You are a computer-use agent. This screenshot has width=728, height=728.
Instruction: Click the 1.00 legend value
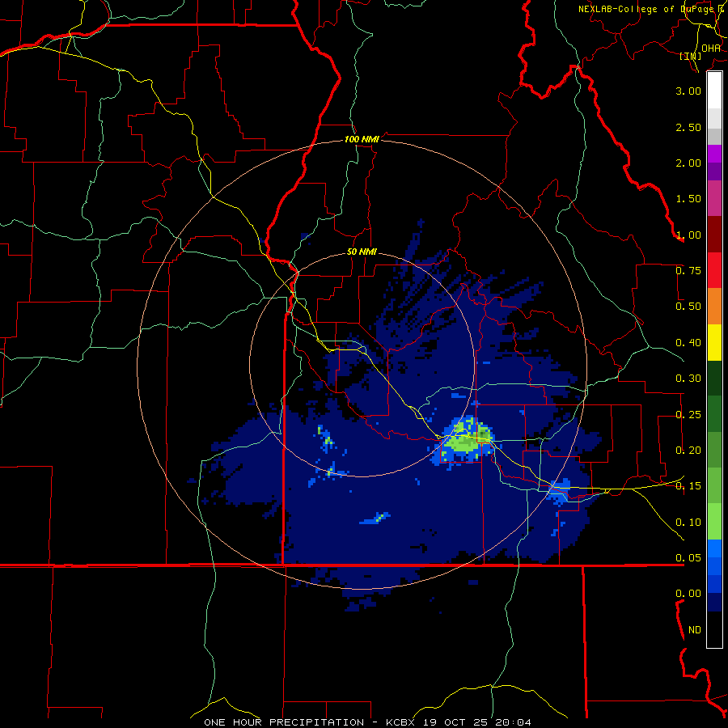click(x=688, y=235)
